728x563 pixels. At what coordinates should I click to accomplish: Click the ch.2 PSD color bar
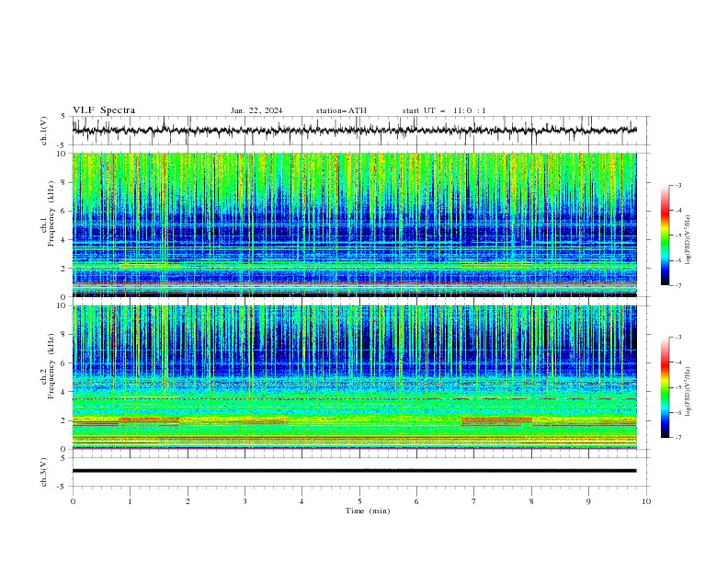tap(665, 387)
